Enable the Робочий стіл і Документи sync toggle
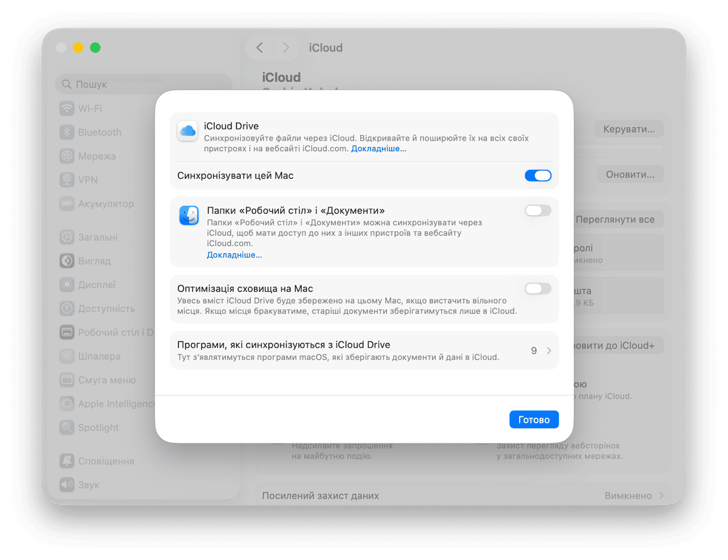The height and width of the screenshot is (560, 728). coord(538,210)
